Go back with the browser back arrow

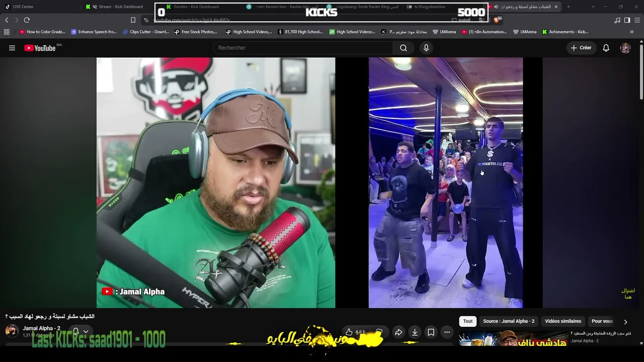(x=7, y=20)
